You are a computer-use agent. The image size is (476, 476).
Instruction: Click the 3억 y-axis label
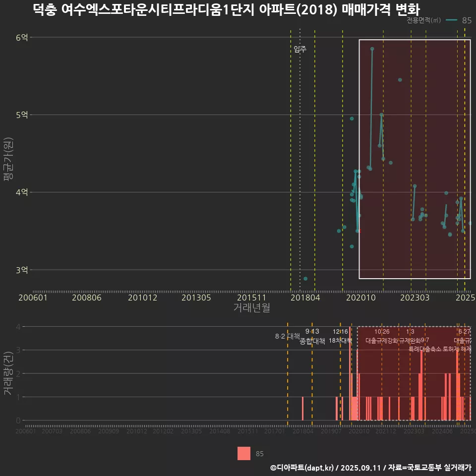coord(22,270)
